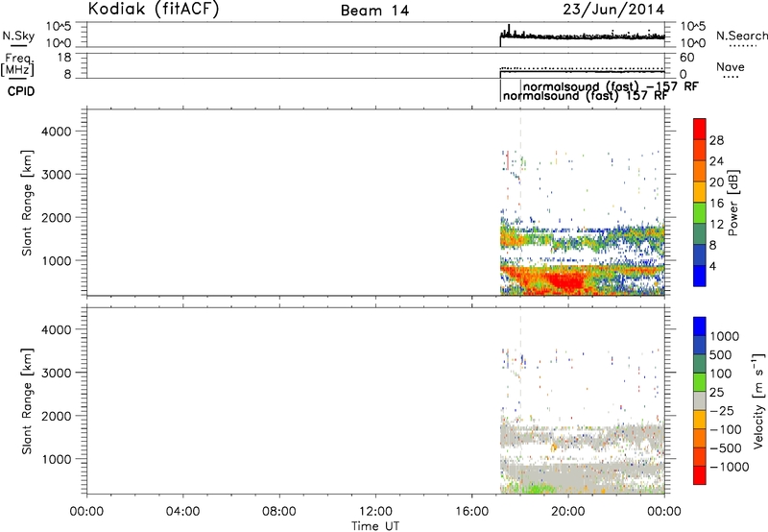Click the 'Freq. [MHz]' axis label
768x532 pixels.
pyautogui.click(x=17, y=64)
